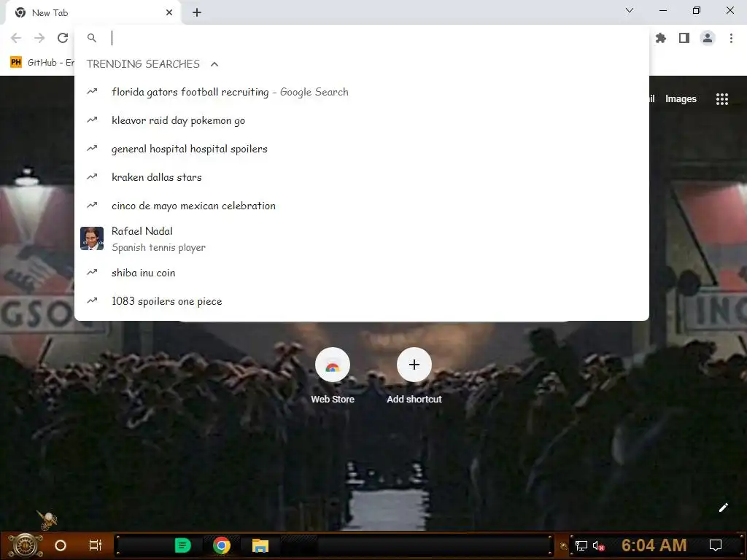747x560 pixels.
Task: Click the search magnifier icon in omnibox
Action: (x=92, y=38)
